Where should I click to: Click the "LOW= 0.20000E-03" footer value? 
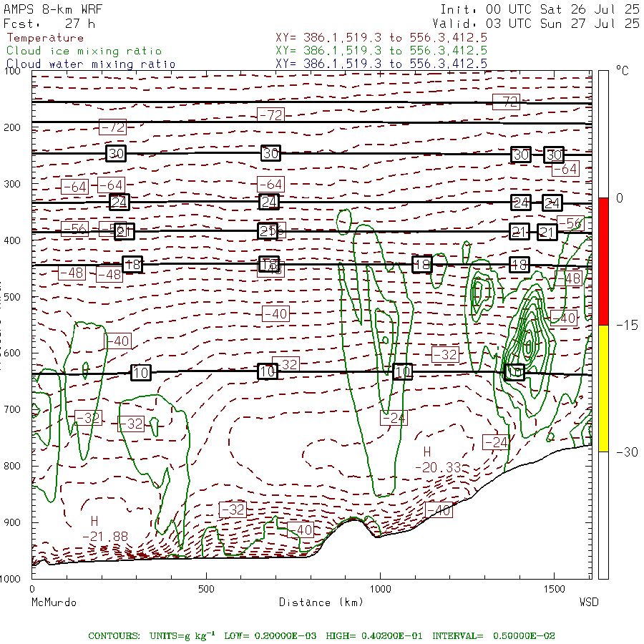tap(270, 636)
